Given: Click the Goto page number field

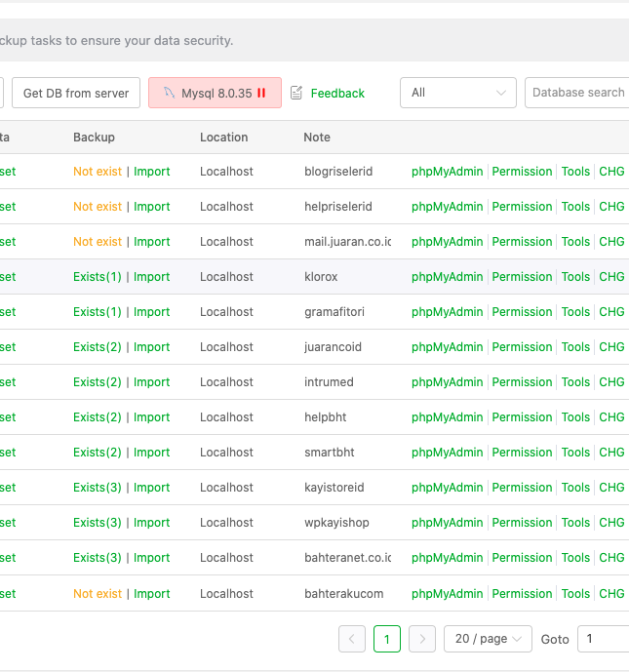Looking at the screenshot, I should tap(602, 639).
